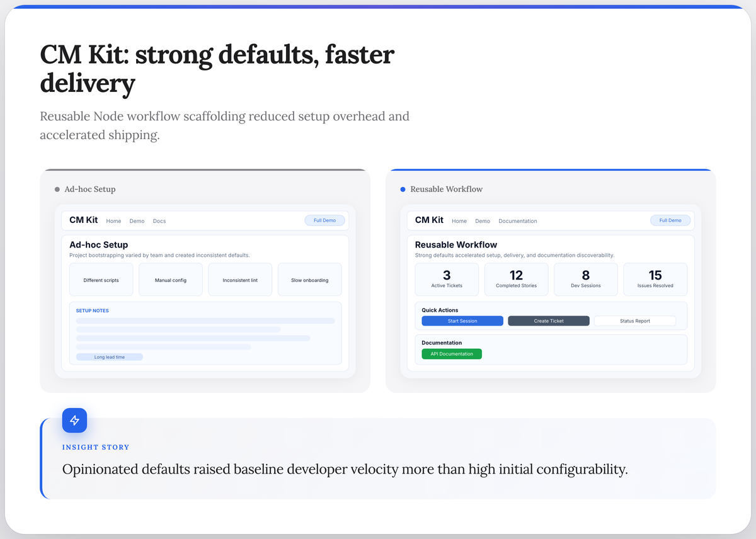Click the Create Ticket quick action

coord(548,321)
